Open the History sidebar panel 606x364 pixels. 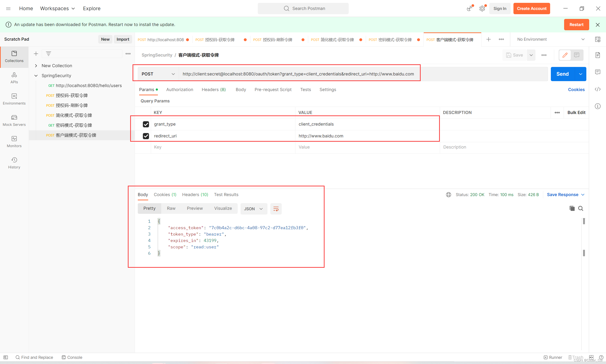pos(14,163)
